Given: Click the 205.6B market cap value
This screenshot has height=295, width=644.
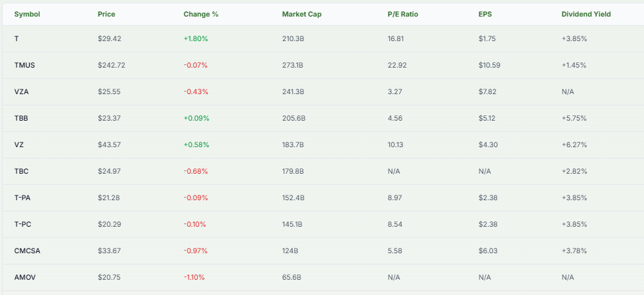Looking at the screenshot, I should point(294,118).
